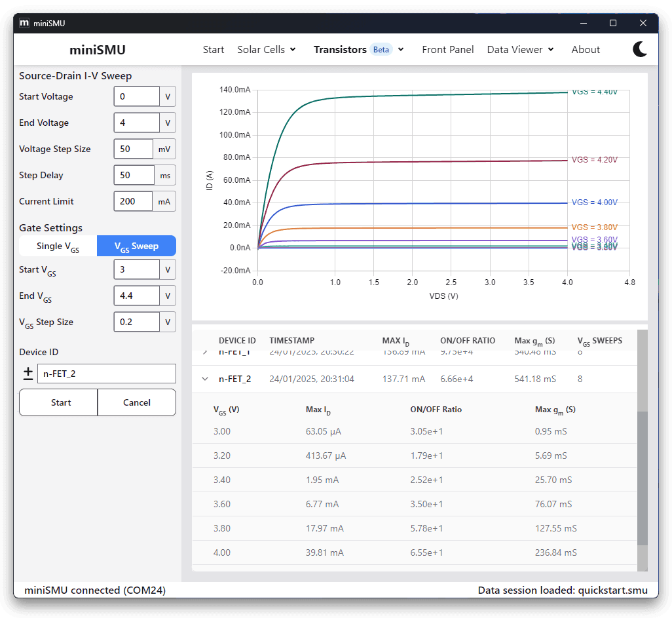
Task: Click the Device ID text field
Action: click(x=107, y=374)
